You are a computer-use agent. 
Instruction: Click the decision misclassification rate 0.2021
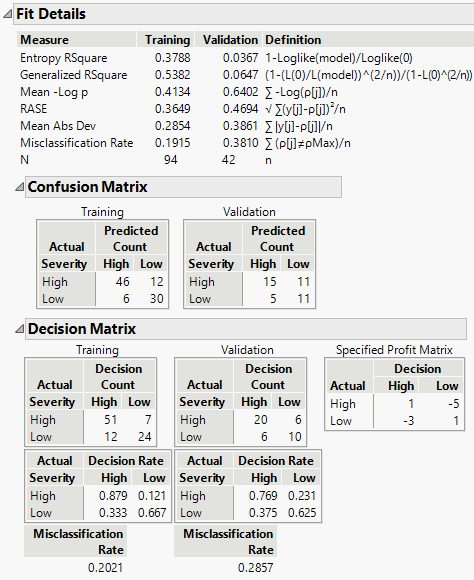coord(105,567)
